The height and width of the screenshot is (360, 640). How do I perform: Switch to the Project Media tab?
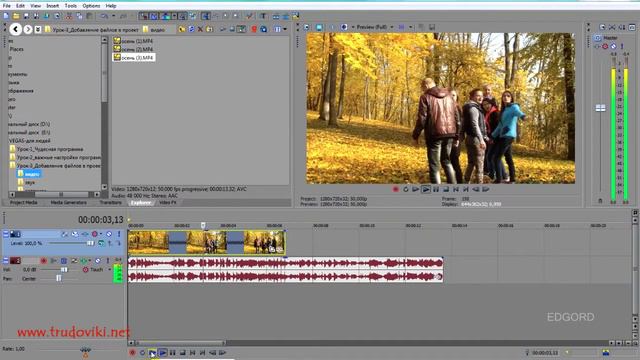pyautogui.click(x=23, y=202)
